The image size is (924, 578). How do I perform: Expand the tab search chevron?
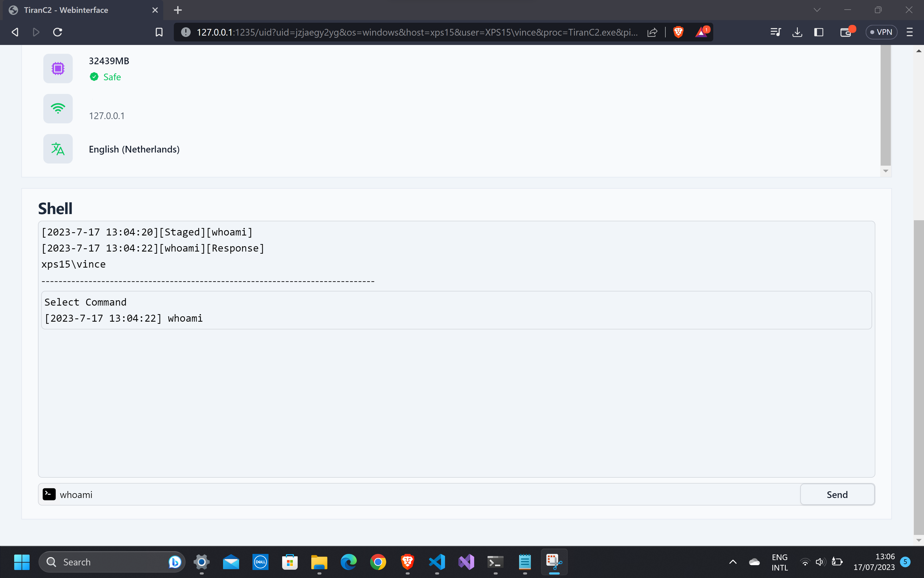click(x=817, y=10)
